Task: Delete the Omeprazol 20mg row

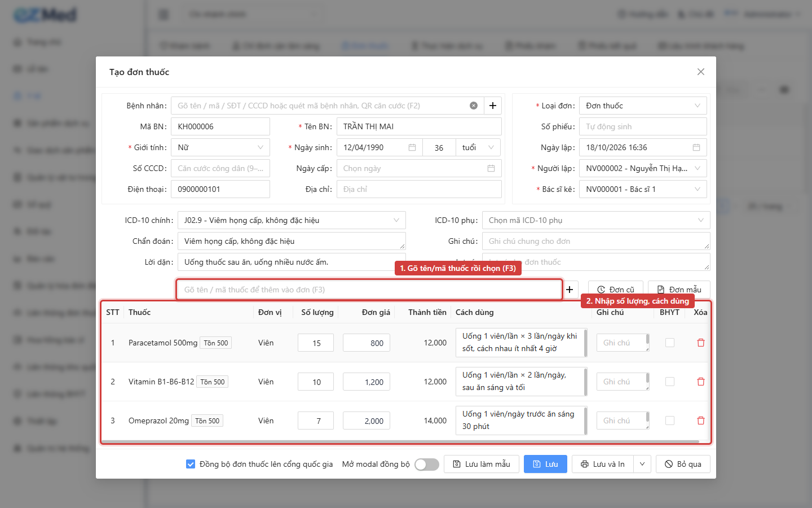Action: point(701,421)
